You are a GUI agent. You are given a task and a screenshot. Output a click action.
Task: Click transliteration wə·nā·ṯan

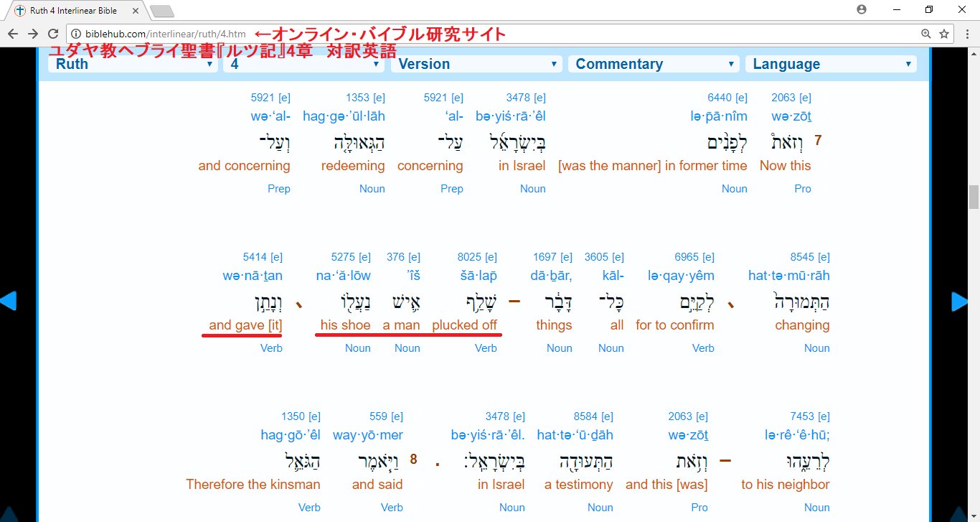pos(253,276)
